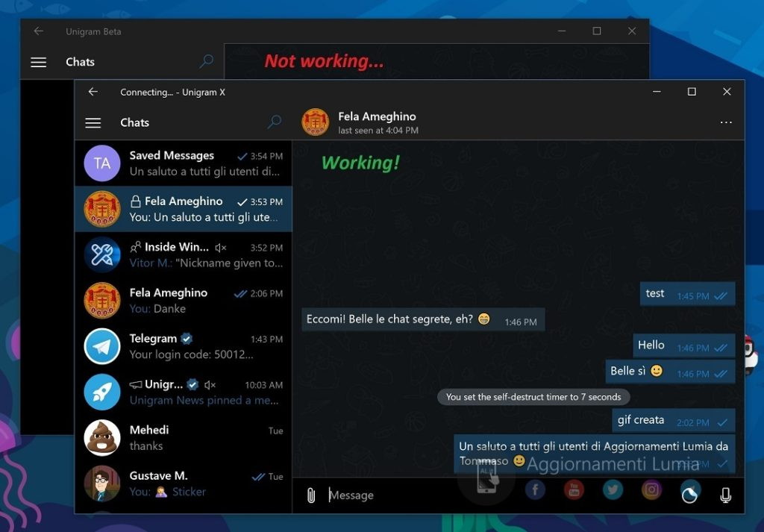Click the "Eccomi! Belle le chat segrete, eh?" message
764x532 pixels.
423,320
